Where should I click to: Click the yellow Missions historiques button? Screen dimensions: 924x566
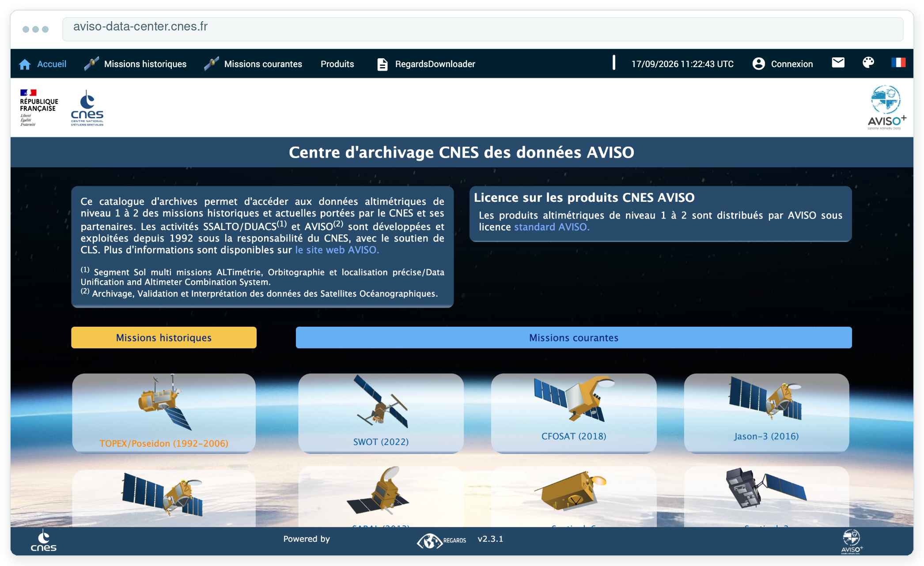(164, 338)
